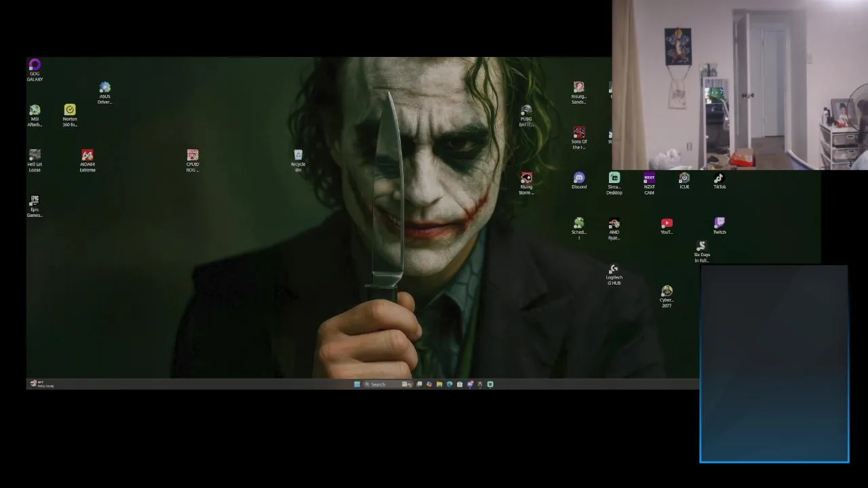Open File Explorer from the taskbar
Screen dimensions: 868x488
439,384
